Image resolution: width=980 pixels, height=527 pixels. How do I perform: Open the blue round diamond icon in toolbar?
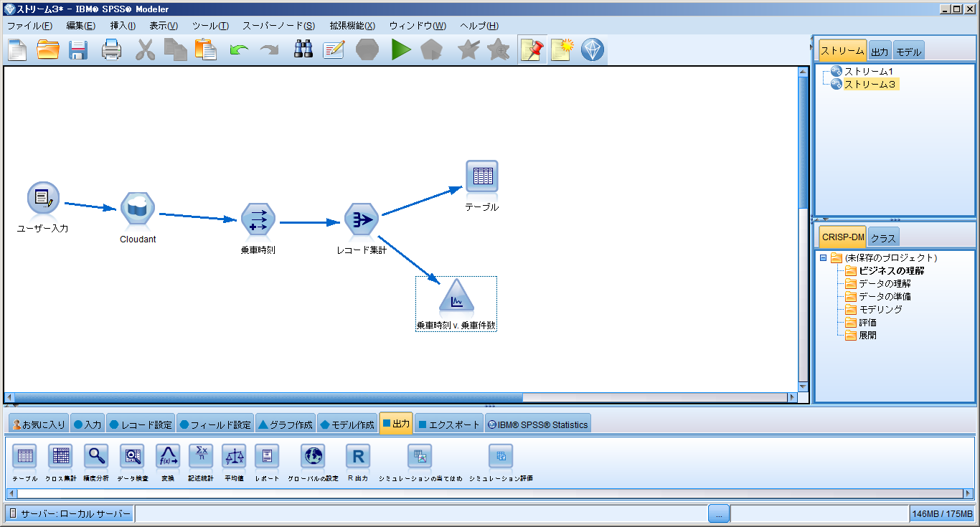point(593,50)
